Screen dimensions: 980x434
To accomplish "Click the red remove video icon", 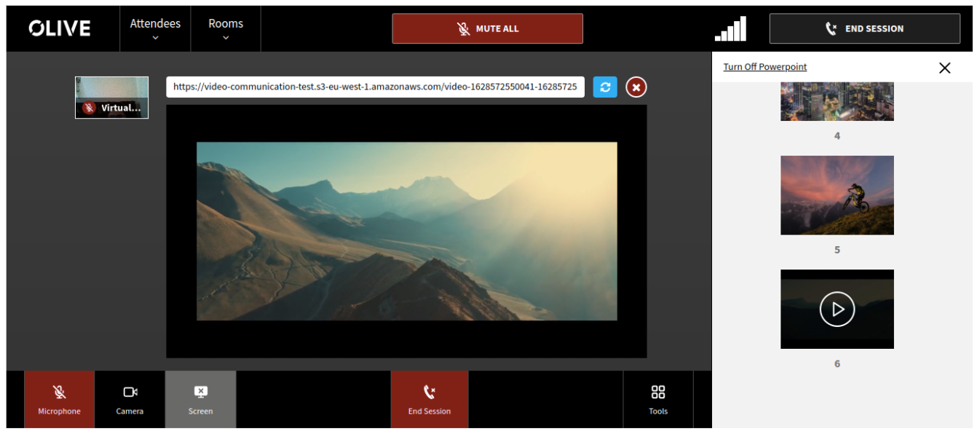I will [636, 87].
